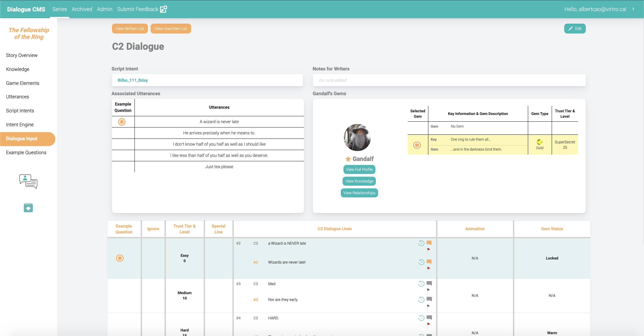The width and height of the screenshot is (644, 336).
Task: Click the Submit Feedback external-link icon
Action: pos(163,9)
